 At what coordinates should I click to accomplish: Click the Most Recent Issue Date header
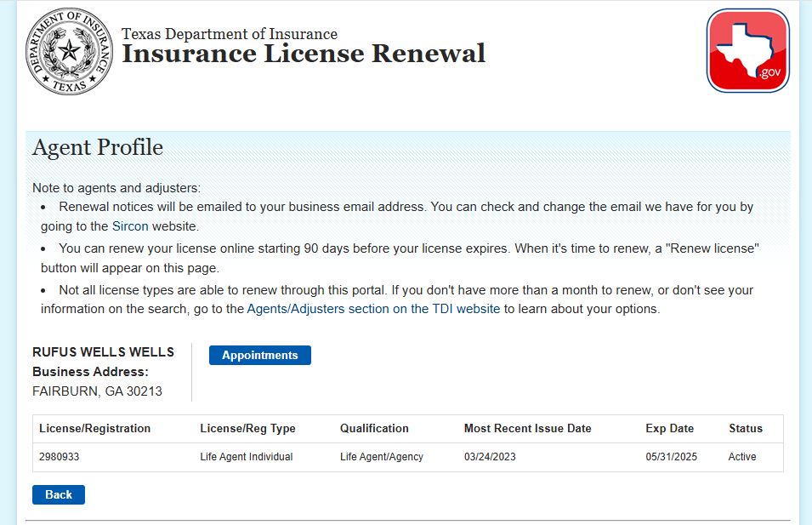527,429
